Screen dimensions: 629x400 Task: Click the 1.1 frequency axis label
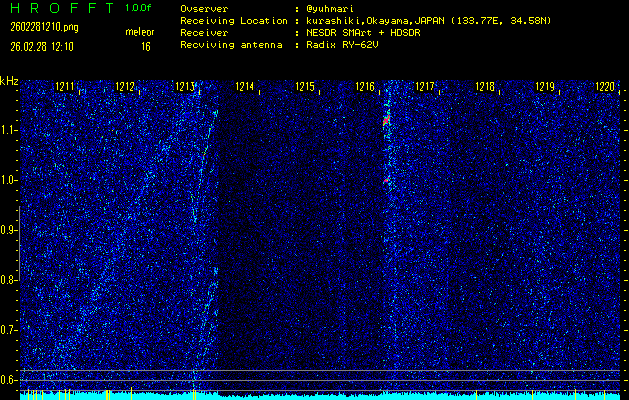(x=9, y=130)
